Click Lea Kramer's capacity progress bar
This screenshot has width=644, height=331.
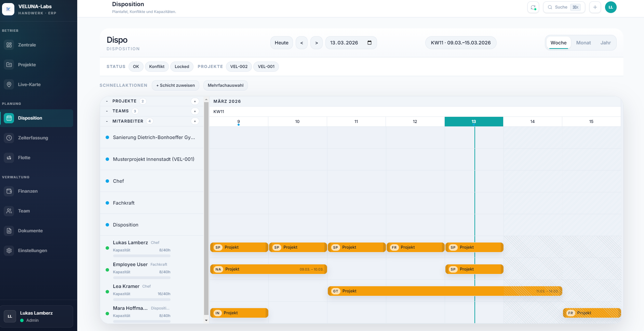click(x=142, y=299)
